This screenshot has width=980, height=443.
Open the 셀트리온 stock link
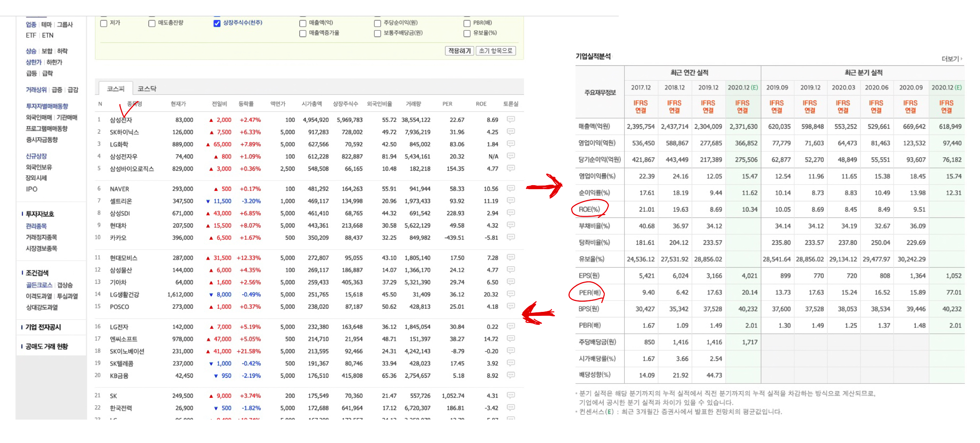pyautogui.click(x=121, y=201)
